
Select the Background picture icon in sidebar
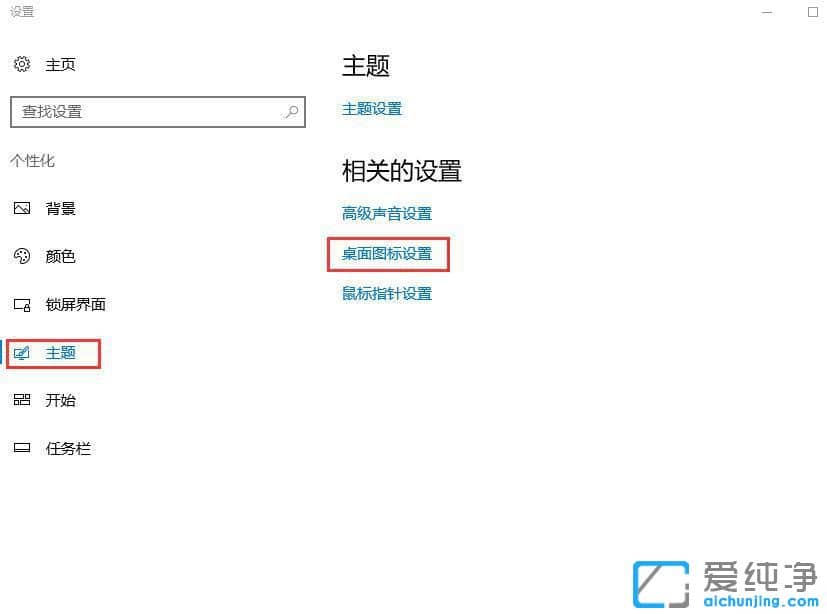[x=22, y=208]
